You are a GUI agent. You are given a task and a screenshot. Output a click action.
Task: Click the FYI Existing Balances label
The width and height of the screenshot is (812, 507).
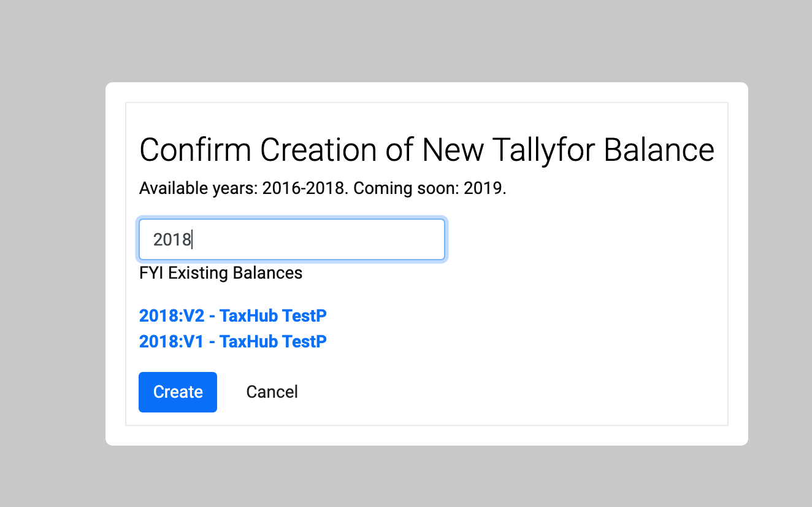click(221, 273)
